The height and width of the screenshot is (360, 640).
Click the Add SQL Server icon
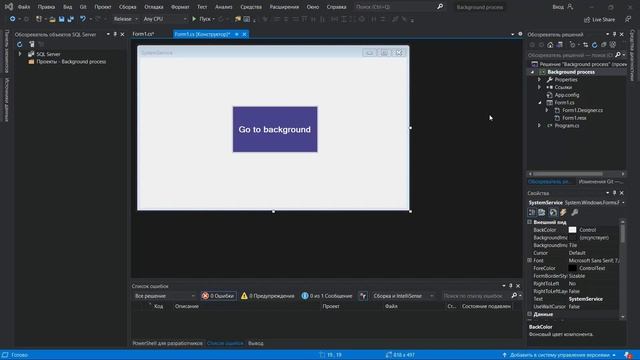32,44
